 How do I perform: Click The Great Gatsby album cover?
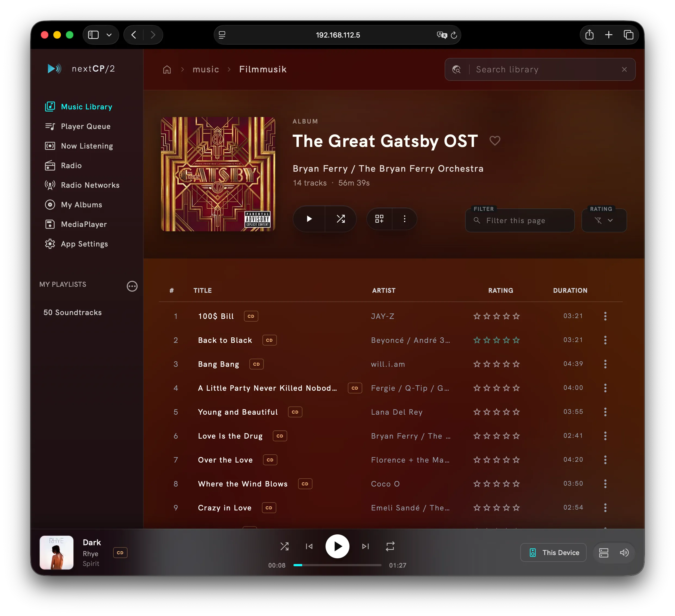(x=218, y=174)
